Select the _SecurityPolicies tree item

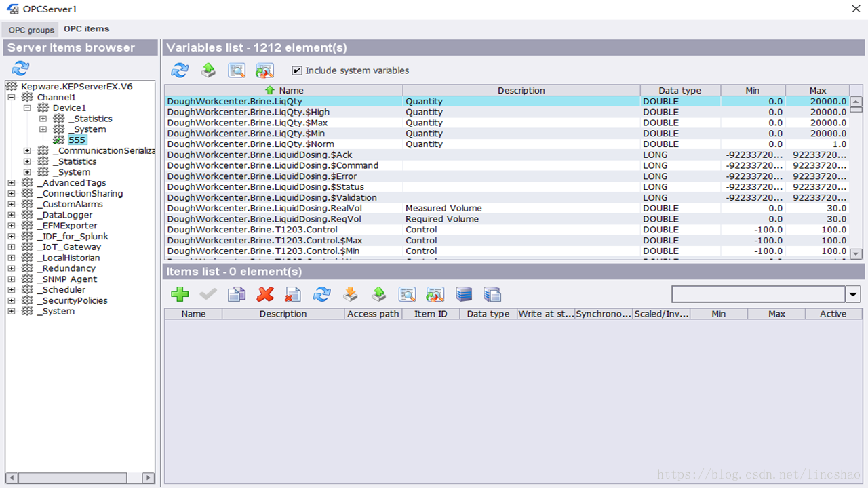tap(73, 301)
